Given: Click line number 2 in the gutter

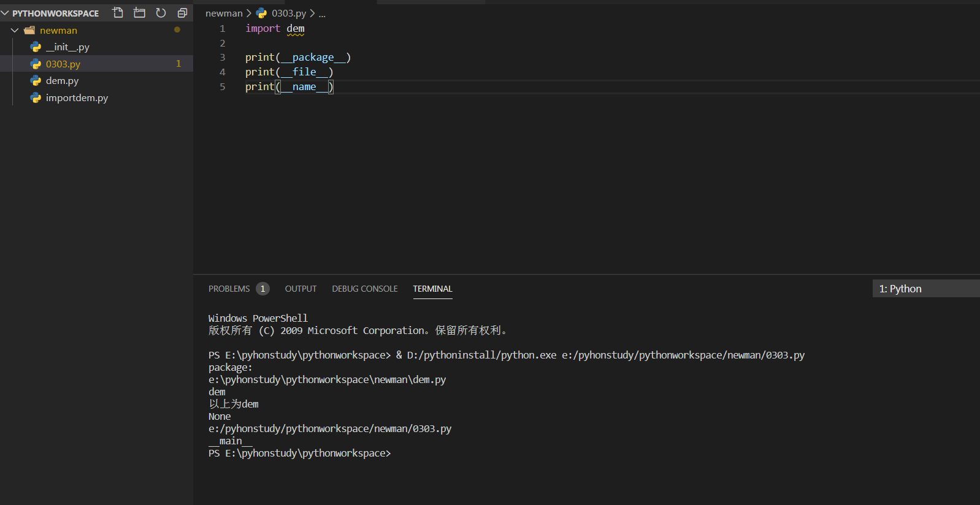Looking at the screenshot, I should point(223,43).
